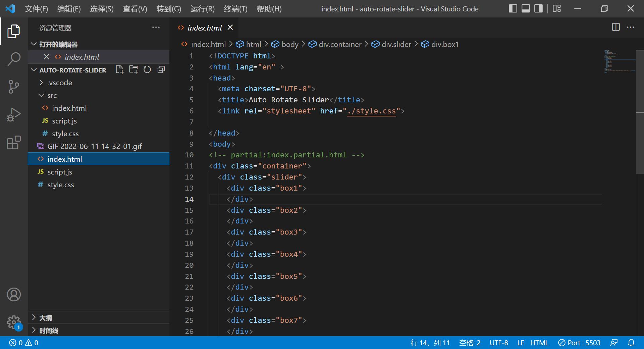
Task: Follow the ./style.css link in code
Action: point(371,111)
